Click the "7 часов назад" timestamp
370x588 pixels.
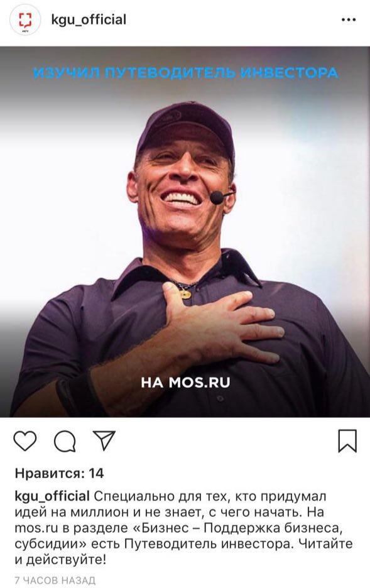pos(55,580)
